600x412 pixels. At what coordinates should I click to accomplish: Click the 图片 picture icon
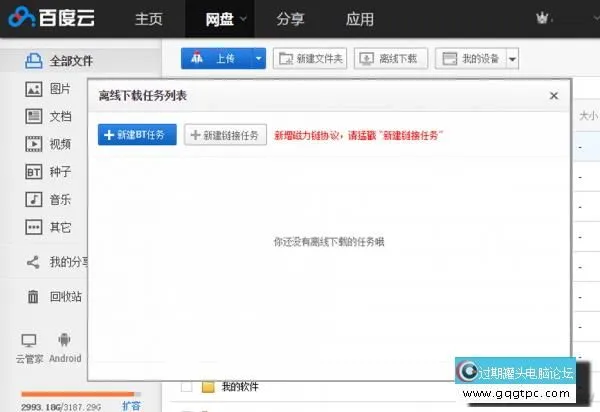click(34, 89)
